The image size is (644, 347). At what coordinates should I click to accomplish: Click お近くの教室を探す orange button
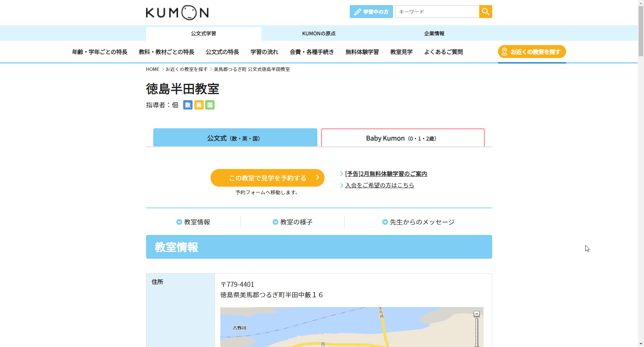tap(532, 52)
